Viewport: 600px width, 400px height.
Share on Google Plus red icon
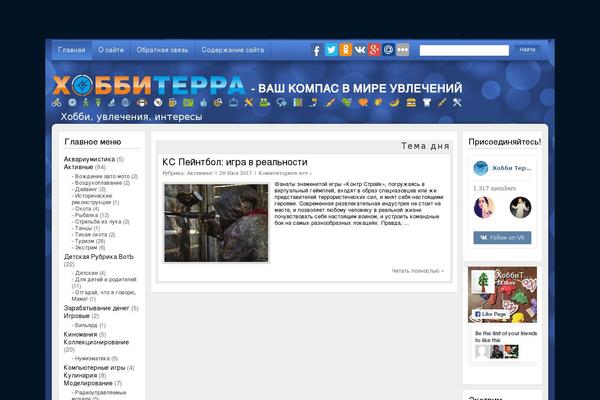pos(374,50)
